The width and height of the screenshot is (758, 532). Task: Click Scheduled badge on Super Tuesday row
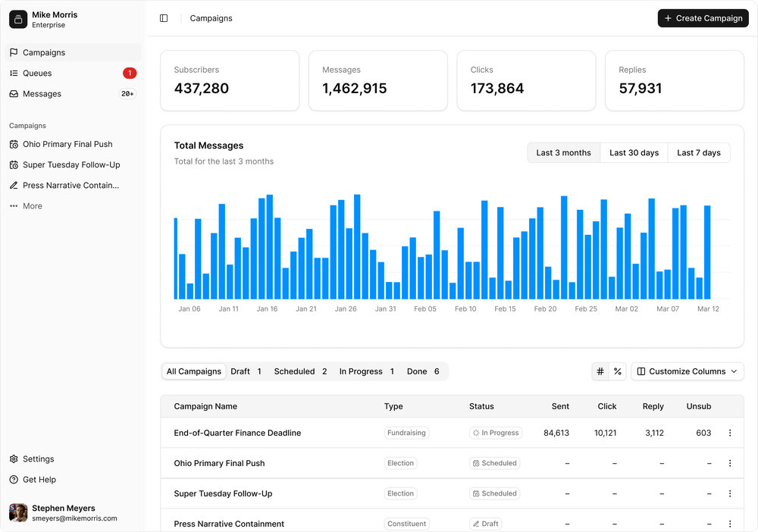(x=494, y=494)
